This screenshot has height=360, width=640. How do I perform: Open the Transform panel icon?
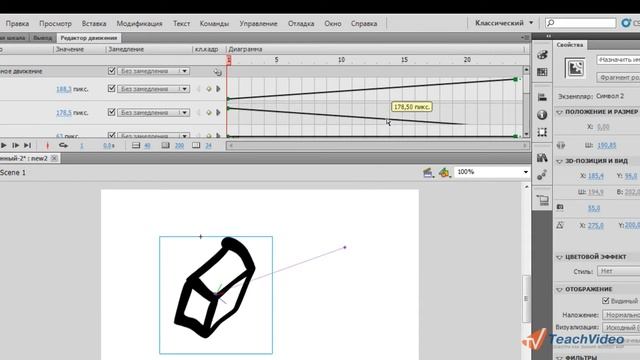point(542,132)
